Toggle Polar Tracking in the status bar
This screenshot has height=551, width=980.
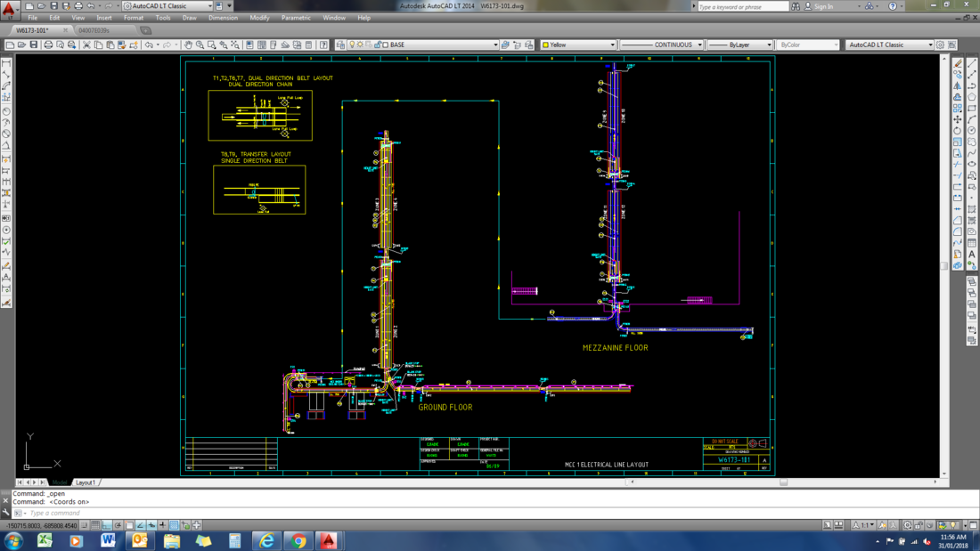[118, 525]
